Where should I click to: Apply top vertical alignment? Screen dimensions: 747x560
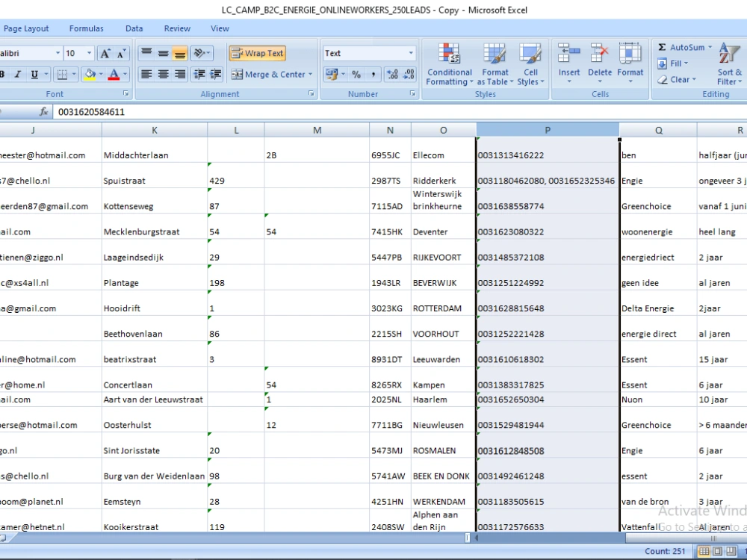tap(146, 53)
